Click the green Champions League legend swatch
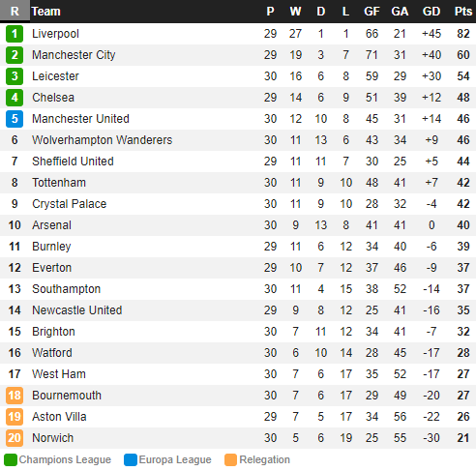The width and height of the screenshot is (476, 471). [x=11, y=459]
